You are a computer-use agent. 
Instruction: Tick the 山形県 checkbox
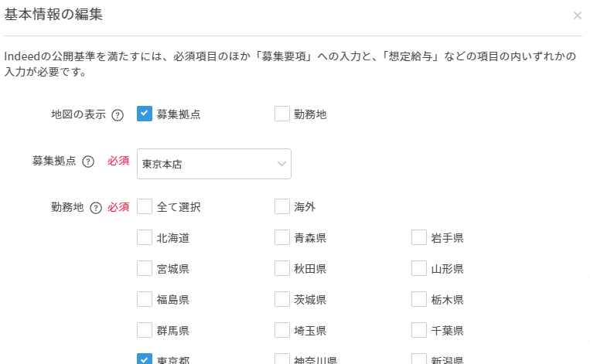click(419, 268)
